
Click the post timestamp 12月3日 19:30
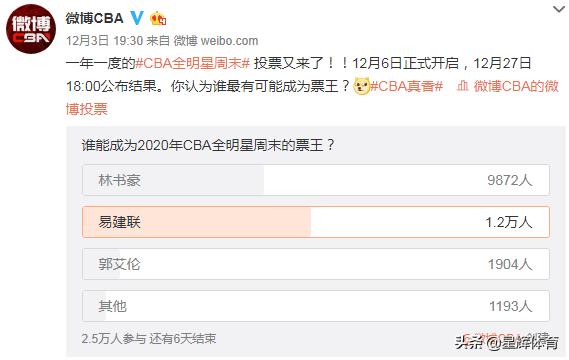click(105, 41)
